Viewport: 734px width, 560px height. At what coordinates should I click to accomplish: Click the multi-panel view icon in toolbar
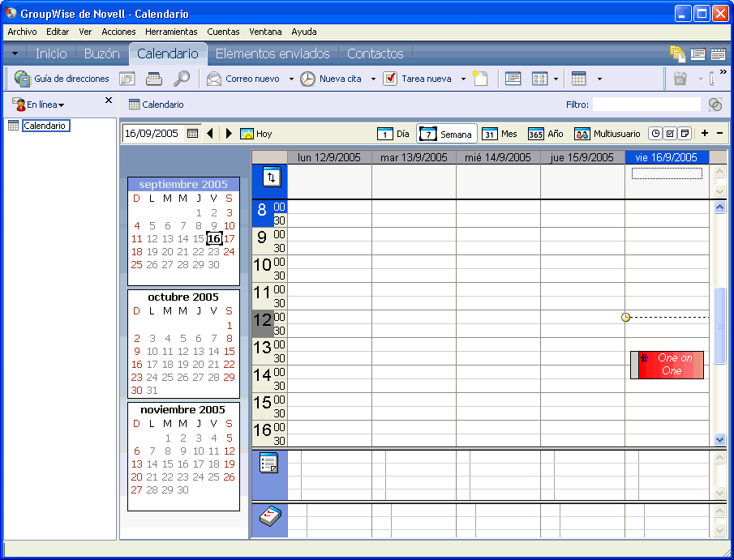(x=539, y=79)
